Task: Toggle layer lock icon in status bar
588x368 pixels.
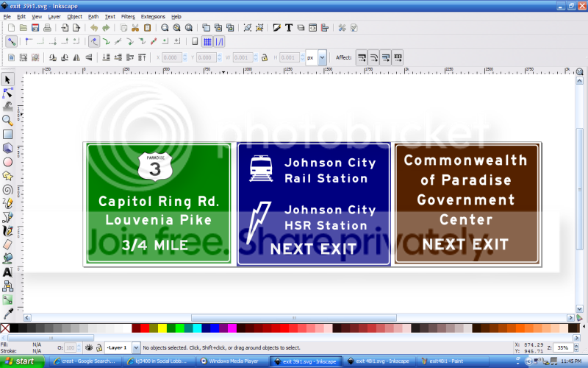Action: tap(99, 347)
